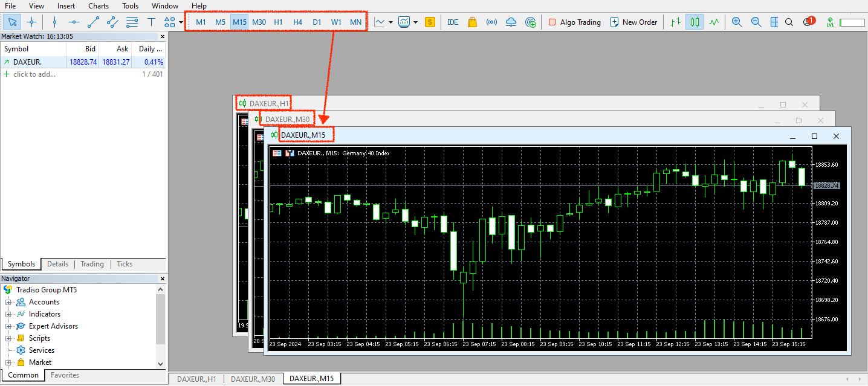868x386 pixels.
Task: Switch the chart to line display mode
Action: click(714, 22)
